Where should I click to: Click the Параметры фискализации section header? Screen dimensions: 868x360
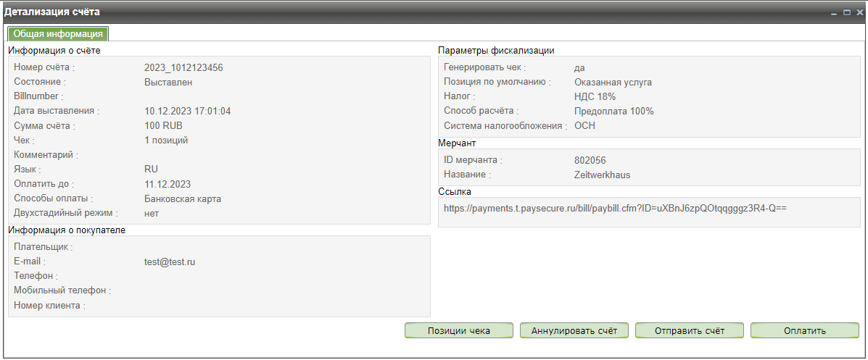pyautogui.click(x=496, y=51)
